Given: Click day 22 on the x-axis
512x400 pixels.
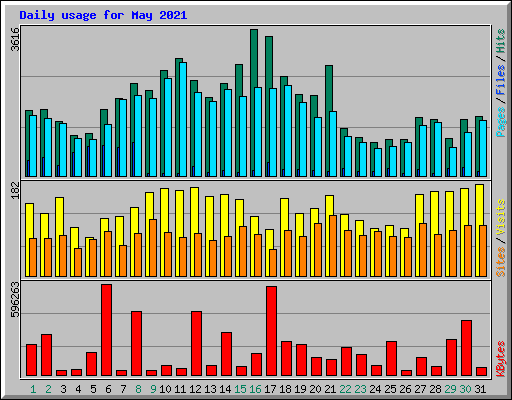Looking at the screenshot, I should [x=345, y=389].
